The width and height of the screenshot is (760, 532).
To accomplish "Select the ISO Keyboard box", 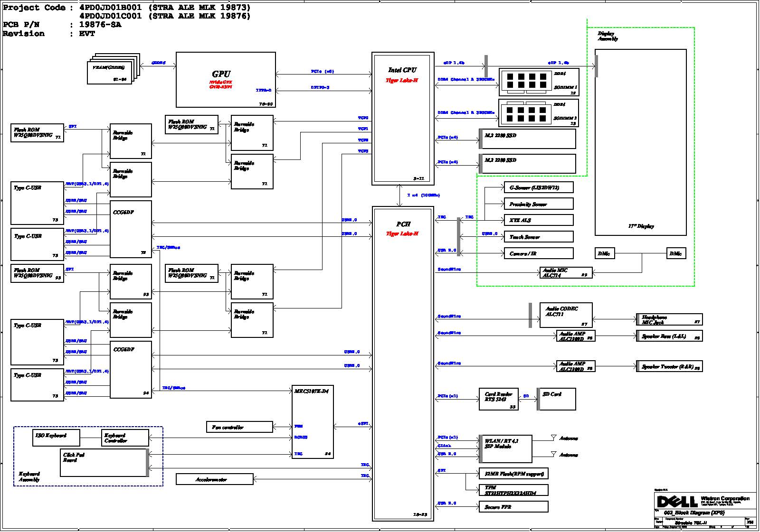I will (x=56, y=437).
